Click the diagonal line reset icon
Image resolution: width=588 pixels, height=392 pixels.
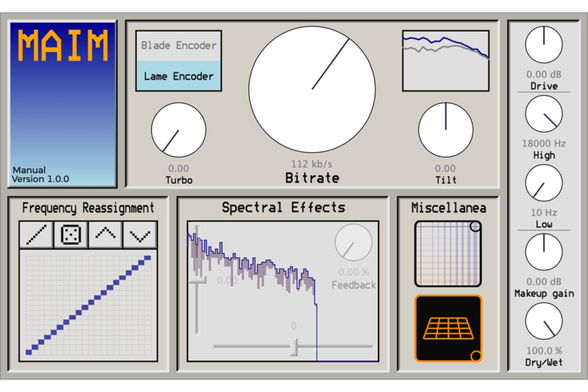(38, 235)
